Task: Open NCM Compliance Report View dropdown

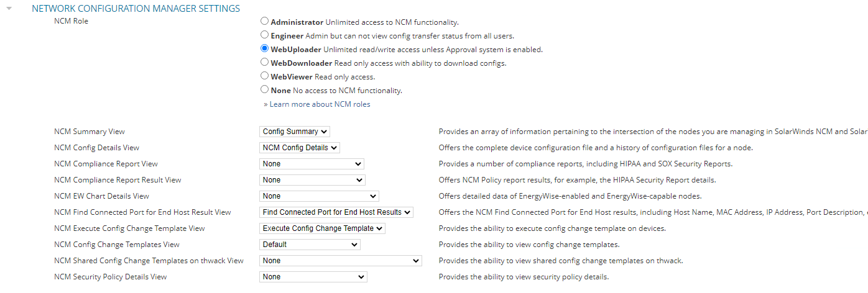Action: pos(312,164)
